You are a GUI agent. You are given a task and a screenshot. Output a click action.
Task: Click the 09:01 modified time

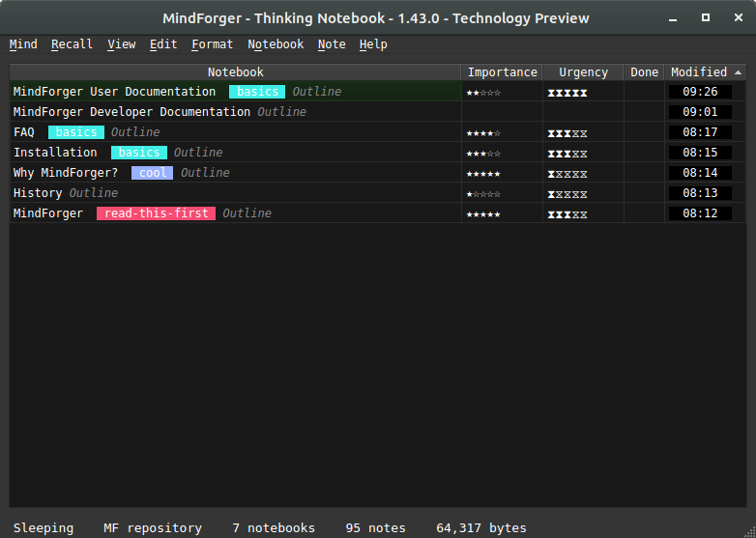700,112
